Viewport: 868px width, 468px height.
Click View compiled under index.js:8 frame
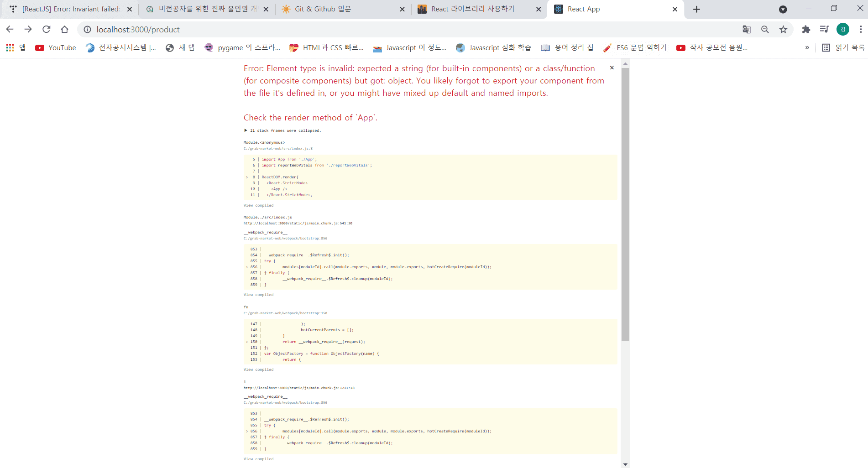(259, 205)
